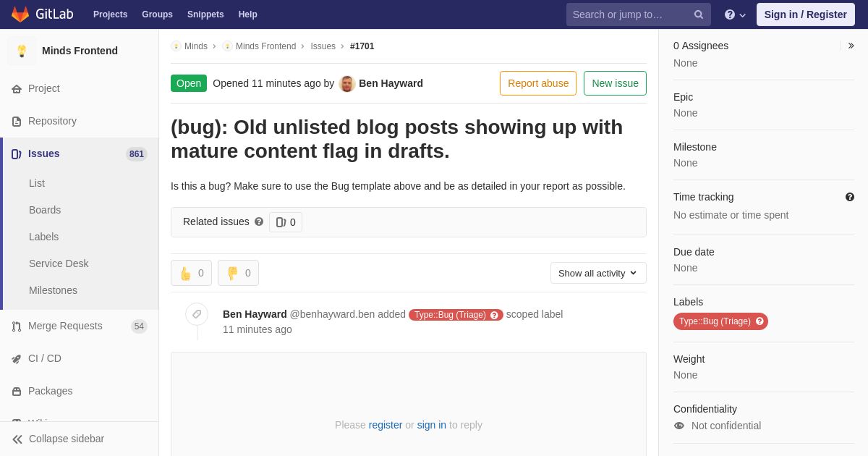Click the Collapse sidebar text
Image resolution: width=868 pixels, height=456 pixels.
[x=67, y=439]
